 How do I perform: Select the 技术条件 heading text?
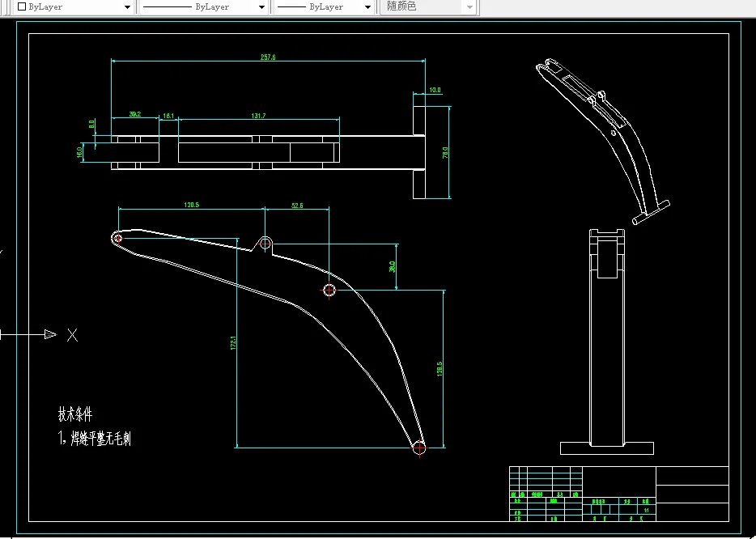[75, 414]
